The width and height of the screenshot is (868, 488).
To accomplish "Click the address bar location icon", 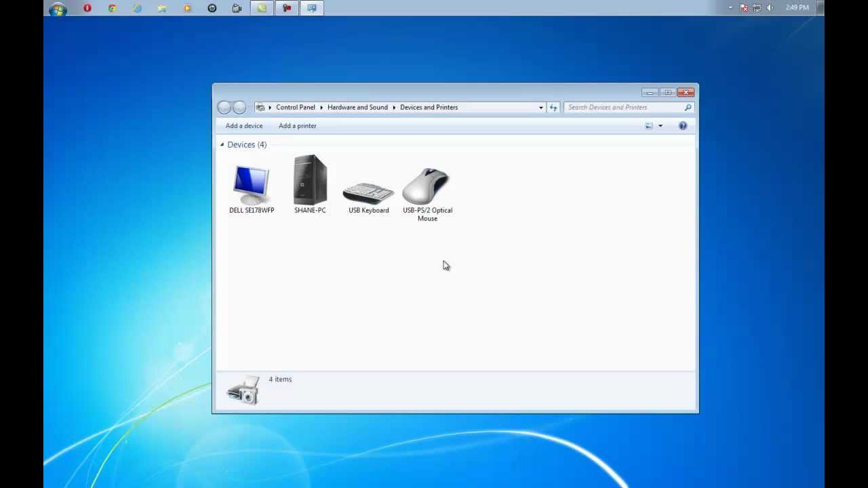I will (260, 107).
